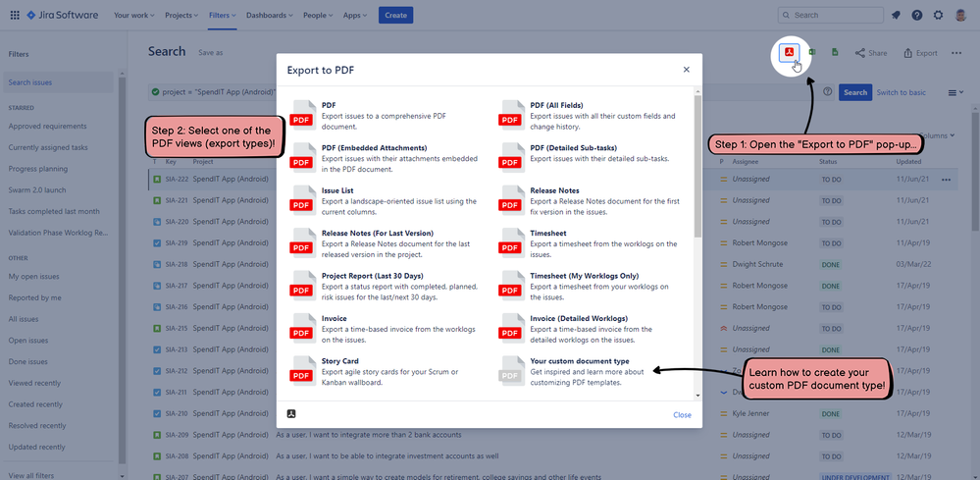
Task: Select the grey custom document type icon
Action: 510,369
